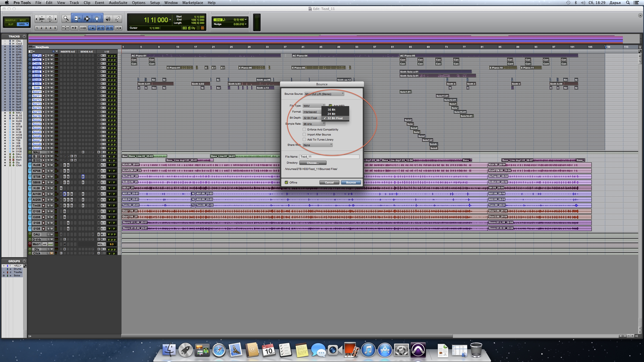The image size is (644, 362).
Task: Toggle Insertion Follows Playback icon
Action: [118, 28]
